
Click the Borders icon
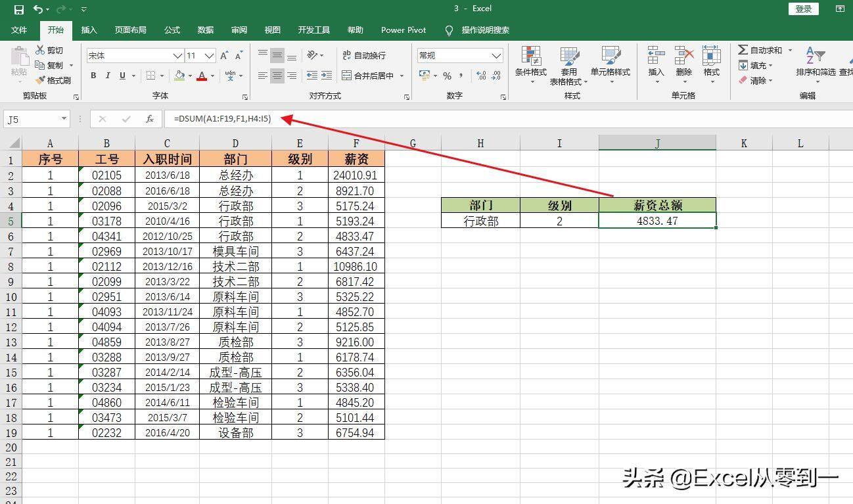click(x=150, y=76)
